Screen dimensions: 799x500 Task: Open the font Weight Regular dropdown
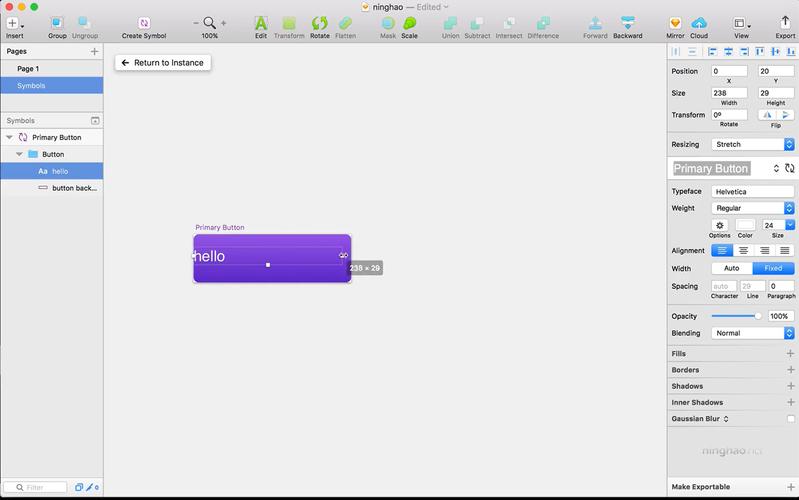753,208
